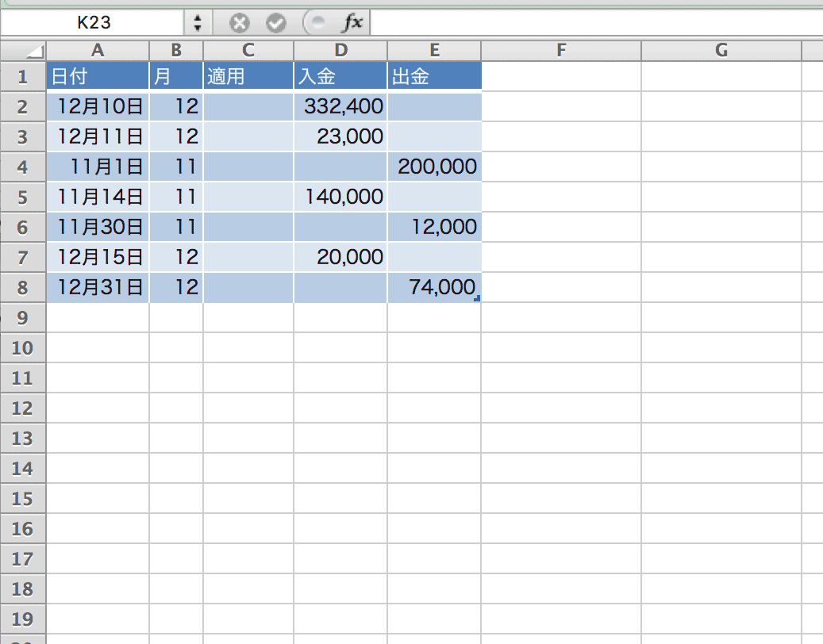This screenshot has width=823, height=644.
Task: Click the 11月14日 date cell
Action: point(98,197)
